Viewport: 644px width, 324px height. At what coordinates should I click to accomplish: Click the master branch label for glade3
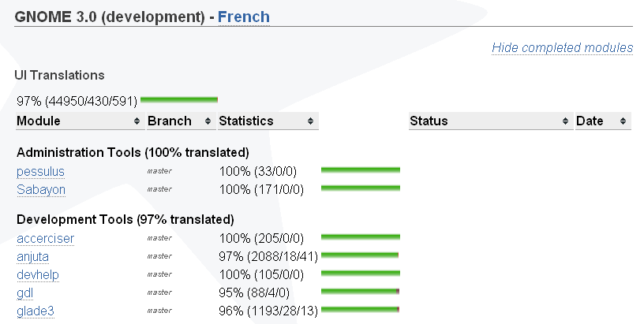point(159,311)
